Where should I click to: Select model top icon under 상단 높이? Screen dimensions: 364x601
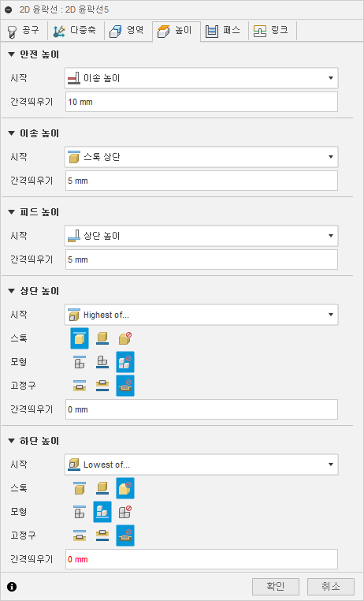click(x=80, y=362)
